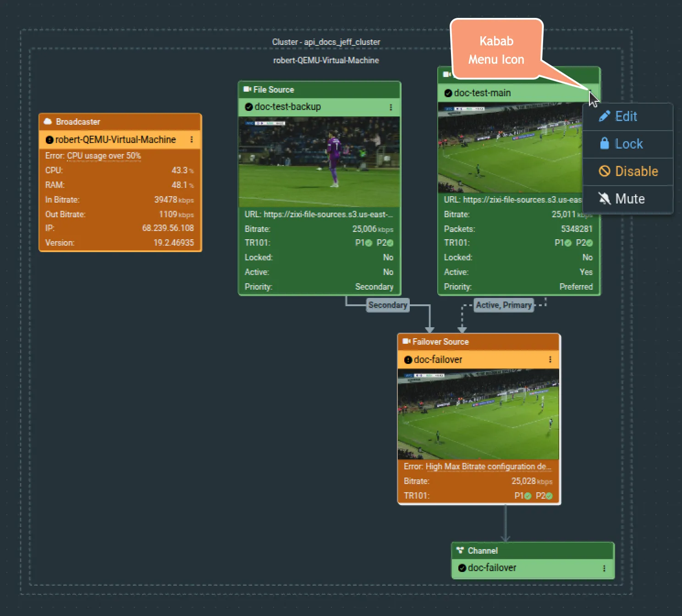The height and width of the screenshot is (616, 682).
Task: Click the Cluster - api_docs_jeff_cluster label
Action: tap(326, 42)
